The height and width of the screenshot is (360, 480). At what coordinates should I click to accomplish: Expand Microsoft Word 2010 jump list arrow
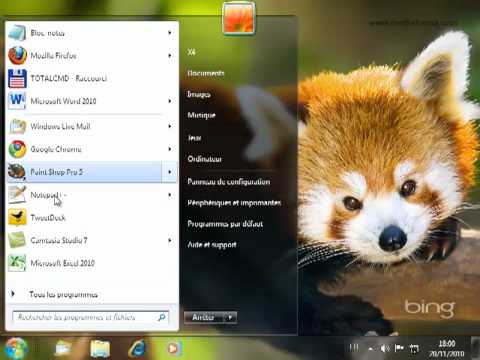coord(170,101)
